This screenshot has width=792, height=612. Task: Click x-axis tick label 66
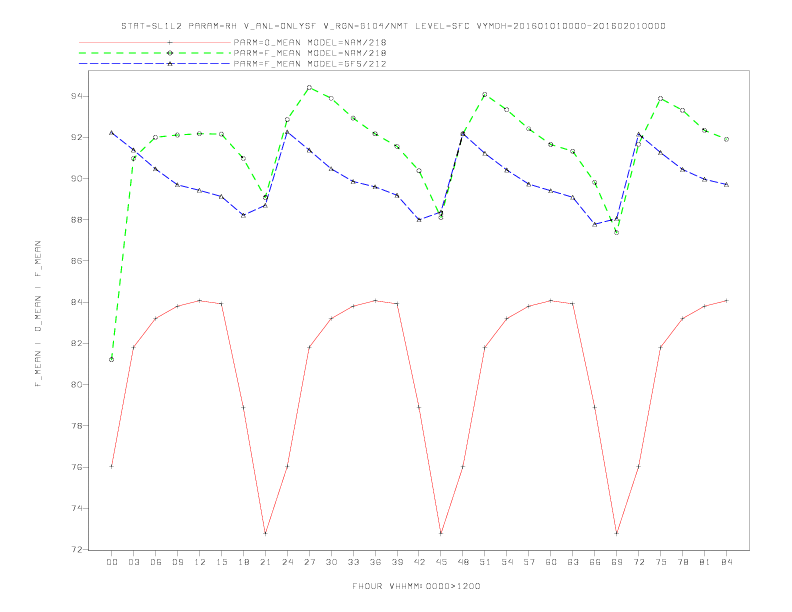coord(595,562)
